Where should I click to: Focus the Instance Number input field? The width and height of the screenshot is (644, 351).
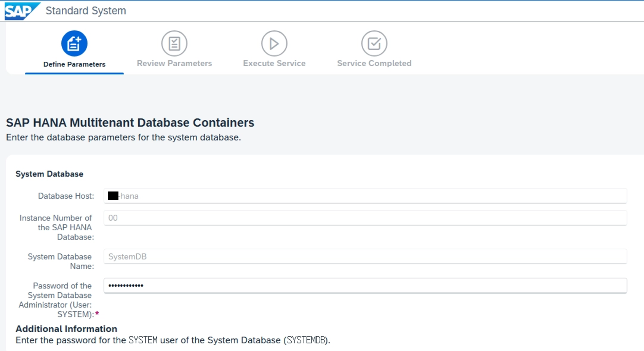tap(365, 218)
